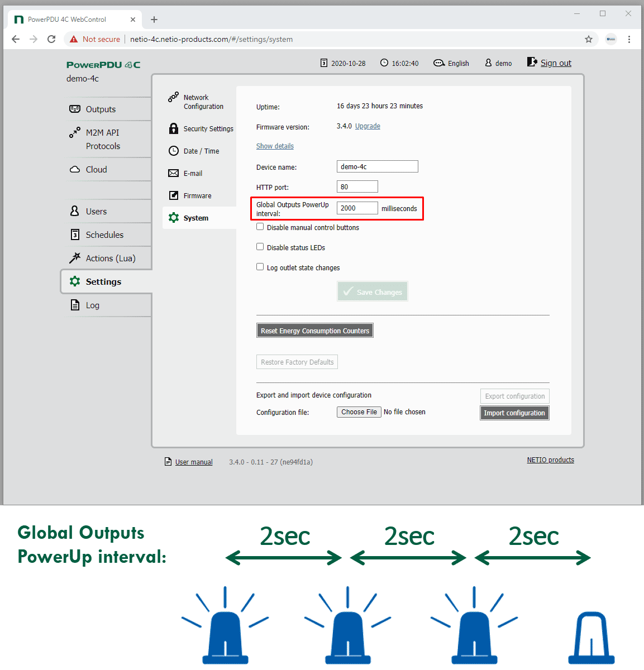Close the PowerPDU 4C WebControl tab
The height and width of the screenshot is (670, 644).
click(x=133, y=20)
